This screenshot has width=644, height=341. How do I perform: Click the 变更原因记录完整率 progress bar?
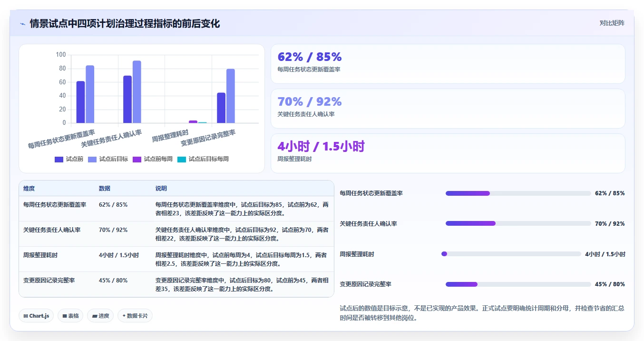coord(518,284)
